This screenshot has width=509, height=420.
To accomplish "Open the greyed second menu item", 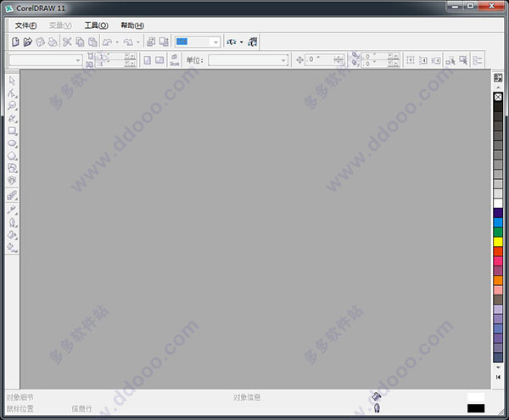I will (60, 25).
